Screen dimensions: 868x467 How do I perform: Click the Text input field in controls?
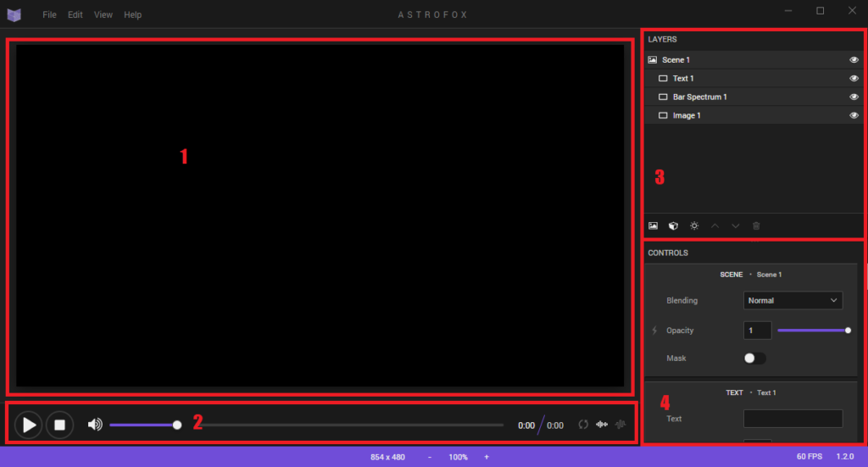pos(793,419)
